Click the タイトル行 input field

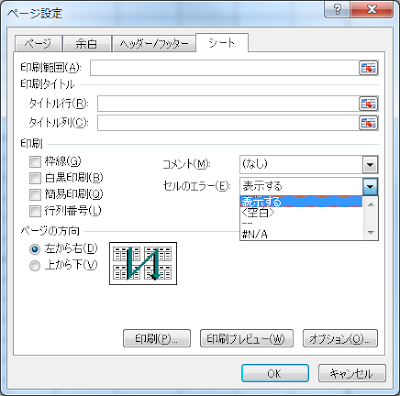point(228,104)
